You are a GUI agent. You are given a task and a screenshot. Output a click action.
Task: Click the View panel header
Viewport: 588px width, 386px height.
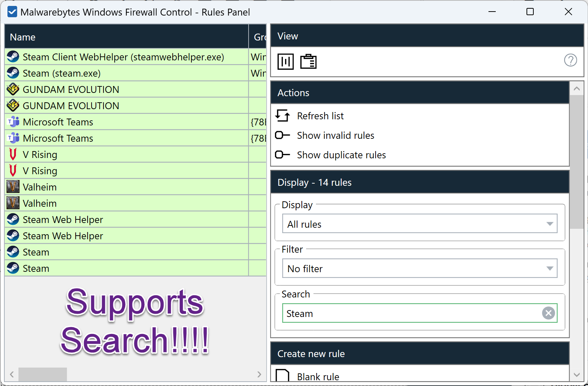coord(427,36)
